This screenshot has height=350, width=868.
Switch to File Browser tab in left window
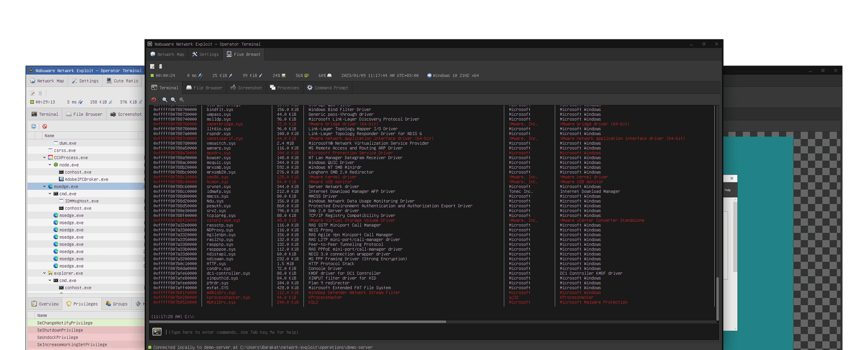tap(84, 114)
